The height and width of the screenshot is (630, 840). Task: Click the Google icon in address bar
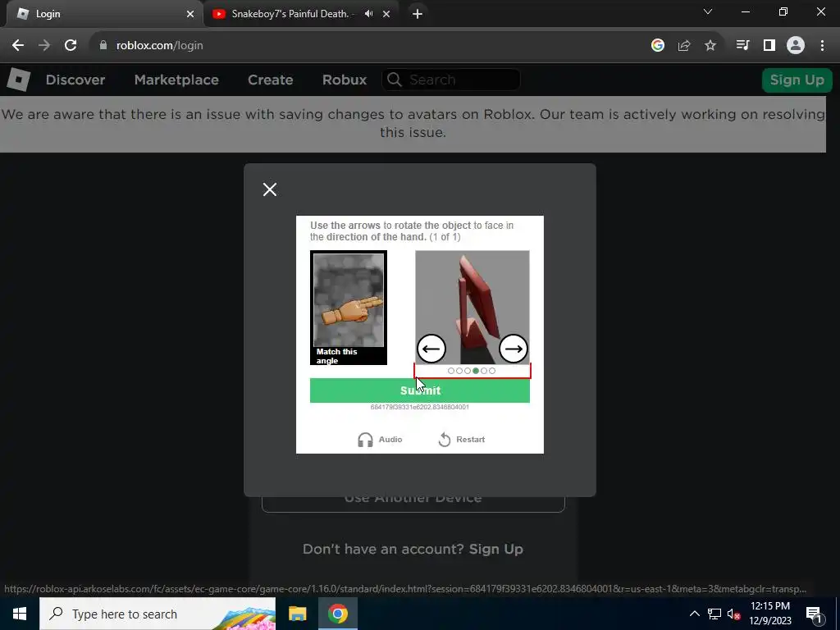pos(658,46)
